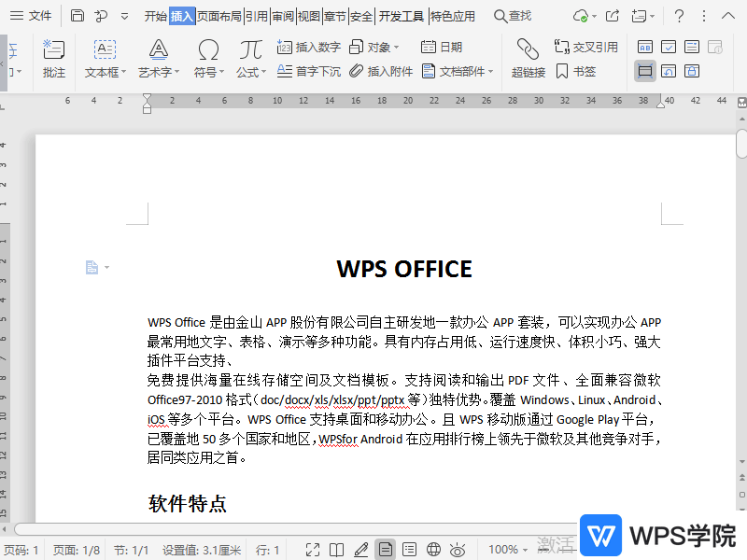Image resolution: width=747 pixels, height=560 pixels.
Task: Insert a comment with 批注
Action: tap(54, 59)
